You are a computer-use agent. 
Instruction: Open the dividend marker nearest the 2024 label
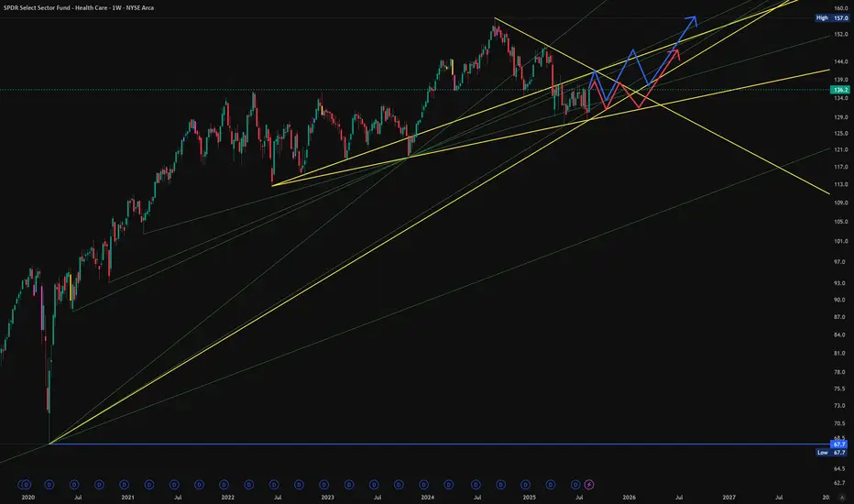423,485
